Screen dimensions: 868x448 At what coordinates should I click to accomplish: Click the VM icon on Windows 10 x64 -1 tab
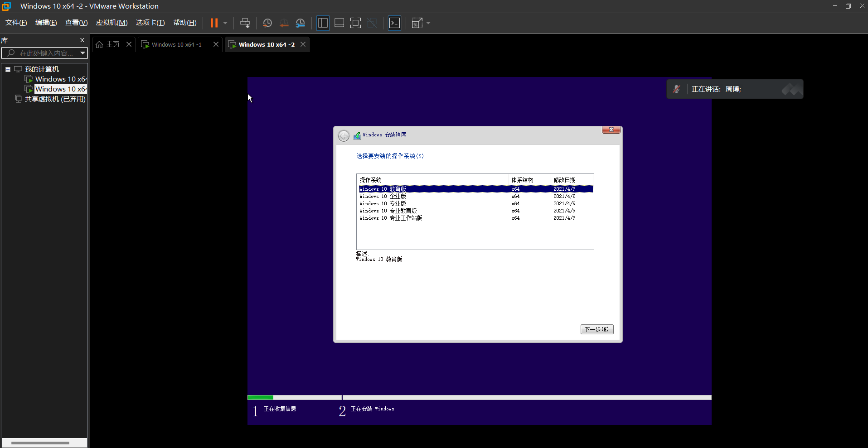pos(145,44)
